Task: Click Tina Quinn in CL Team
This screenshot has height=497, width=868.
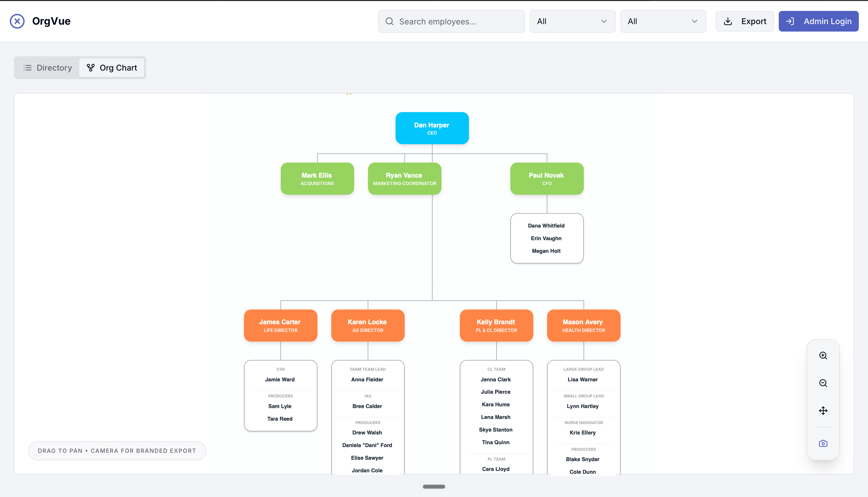Action: 495,442
